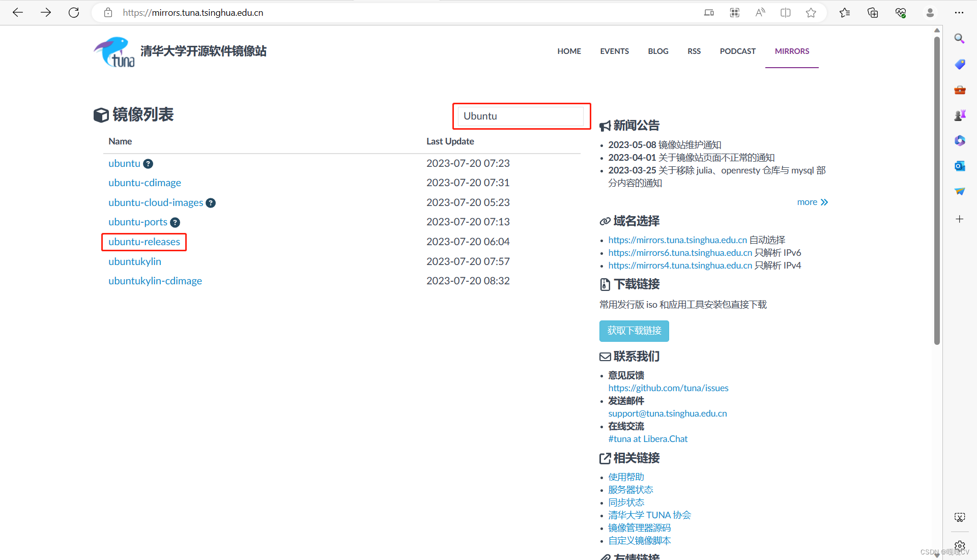Show help for ubuntu-ports
The width and height of the screenshot is (977, 560).
tap(175, 222)
